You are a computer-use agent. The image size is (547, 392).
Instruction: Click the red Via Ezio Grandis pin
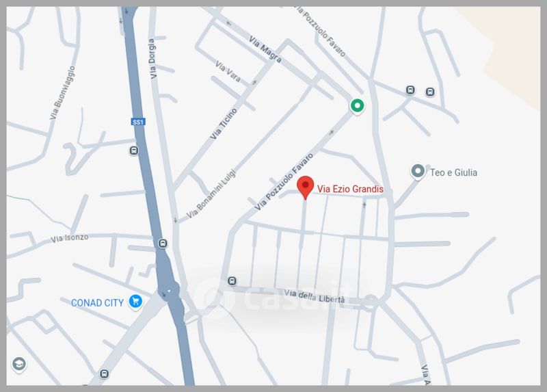click(x=305, y=187)
